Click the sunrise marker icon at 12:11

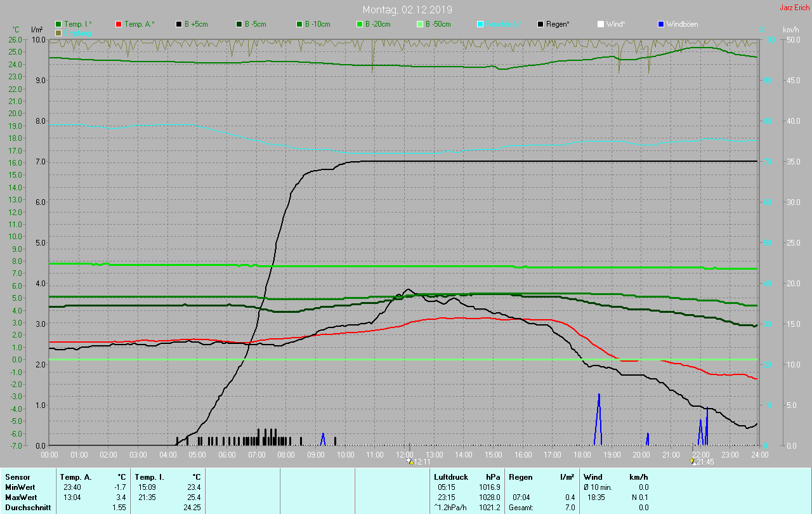[x=409, y=461]
